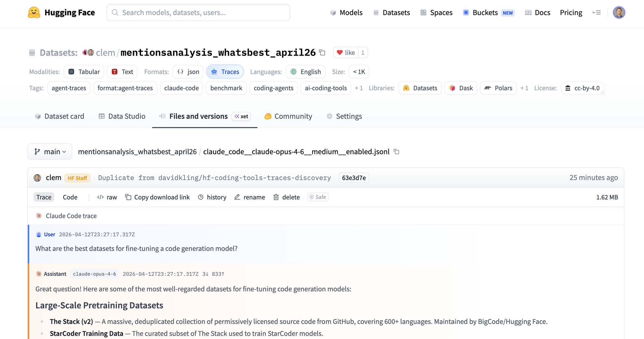This screenshot has width=644, height=339.
Task: Expand the more options menu beside Pricing
Action: click(597, 13)
